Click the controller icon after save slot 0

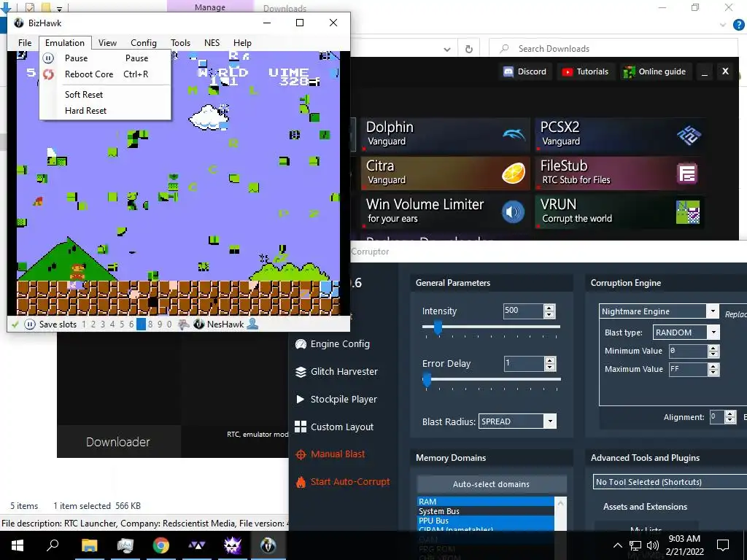[183, 324]
